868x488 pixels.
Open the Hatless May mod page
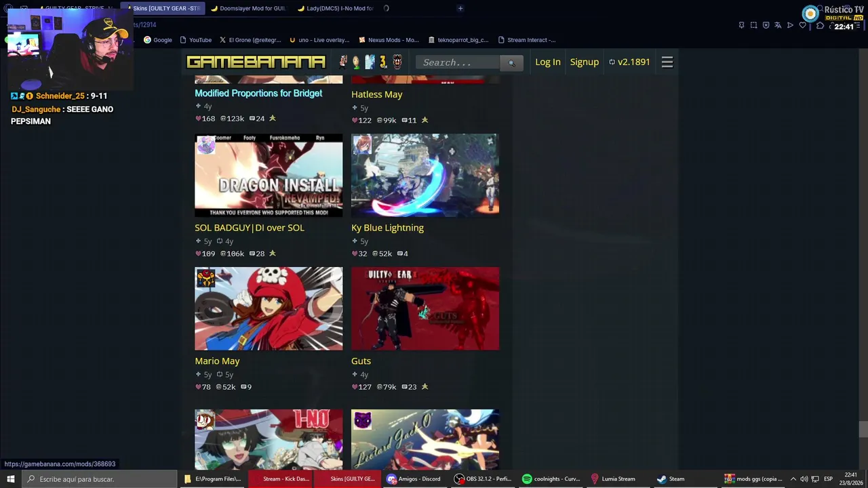(x=377, y=95)
